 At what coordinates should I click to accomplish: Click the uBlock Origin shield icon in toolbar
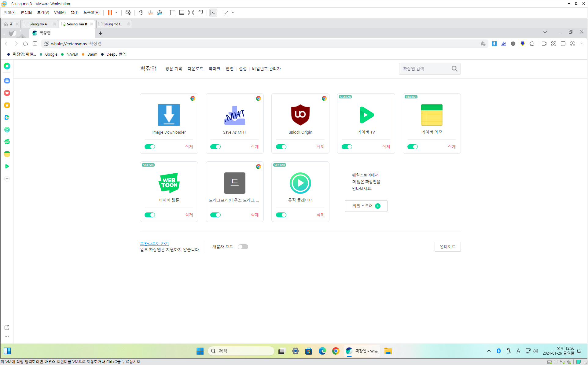[513, 44]
